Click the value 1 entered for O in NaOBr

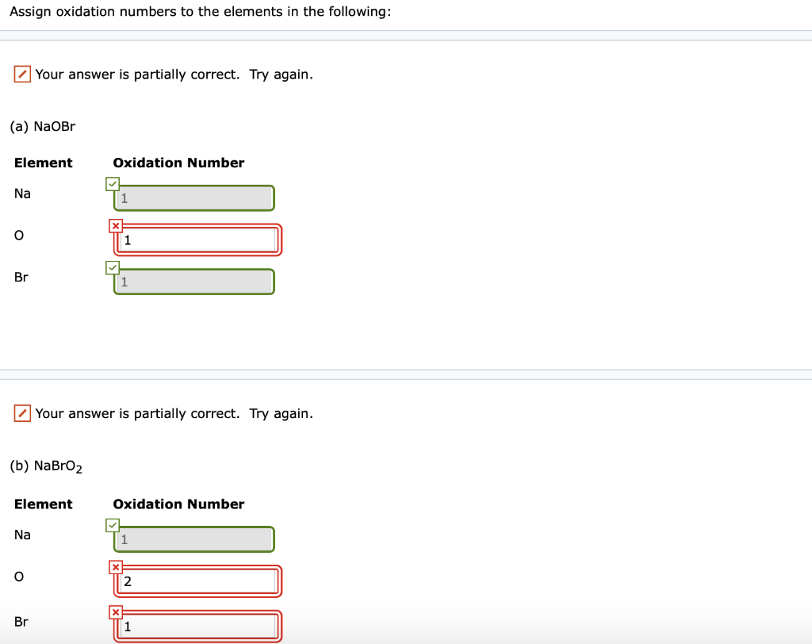(x=128, y=240)
